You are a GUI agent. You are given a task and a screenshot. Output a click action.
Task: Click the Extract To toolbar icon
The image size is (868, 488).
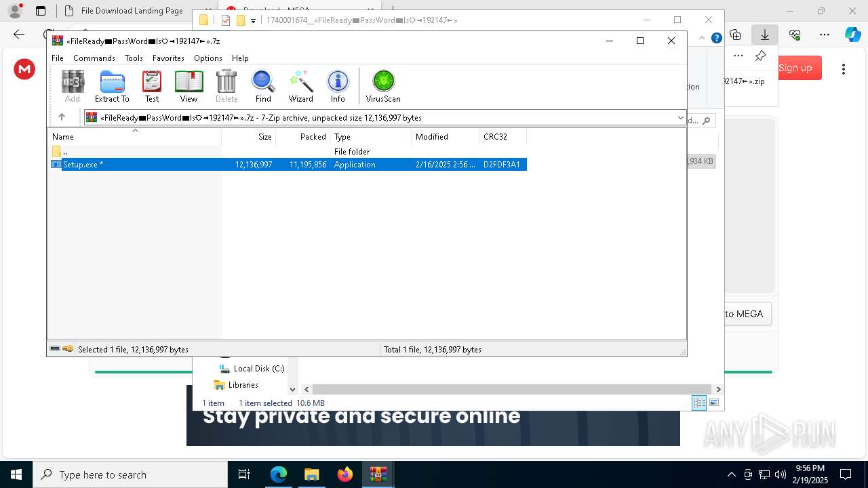(112, 86)
